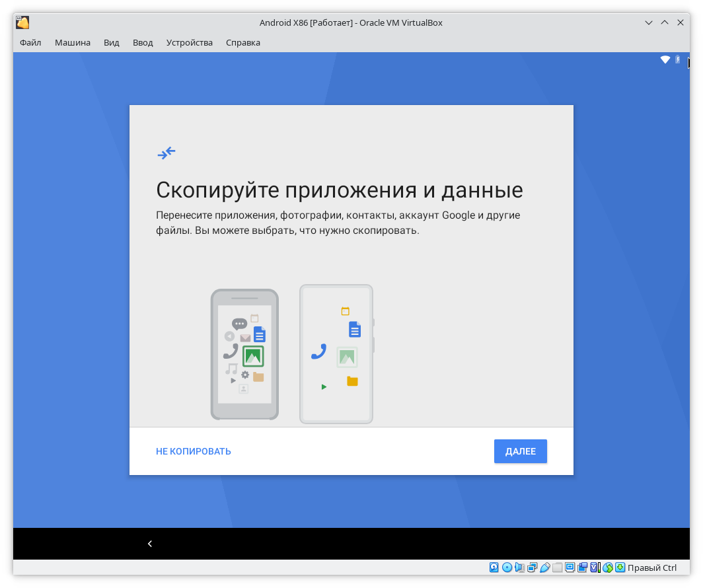Click the audio speaker status icon
The height and width of the screenshot is (588, 703).
(519, 568)
